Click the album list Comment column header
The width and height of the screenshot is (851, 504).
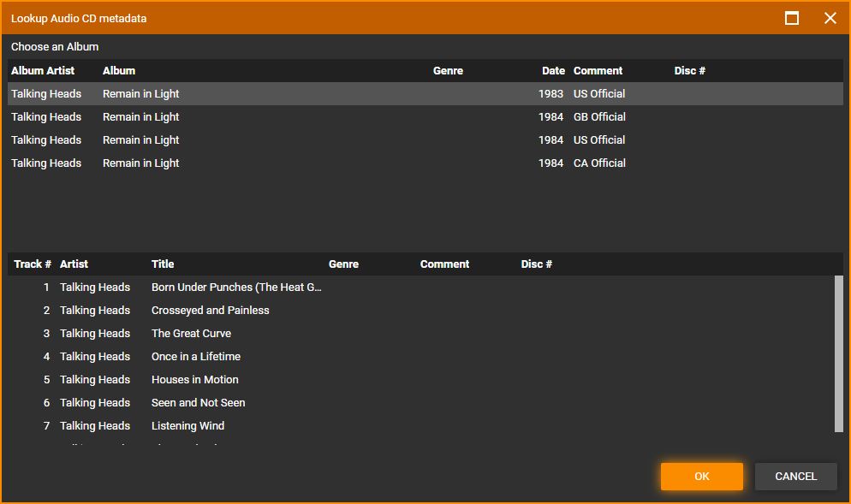[598, 71]
